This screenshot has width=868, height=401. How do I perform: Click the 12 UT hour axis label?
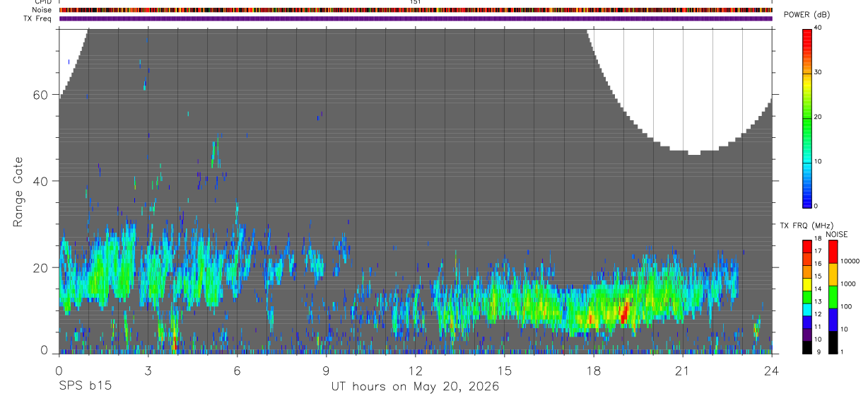[x=415, y=371]
